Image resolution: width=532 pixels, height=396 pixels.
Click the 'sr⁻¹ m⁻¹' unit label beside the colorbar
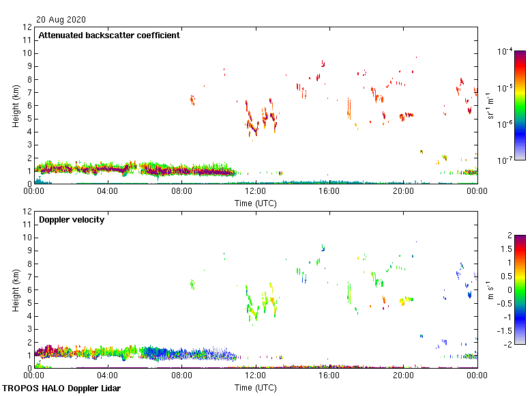click(x=491, y=106)
